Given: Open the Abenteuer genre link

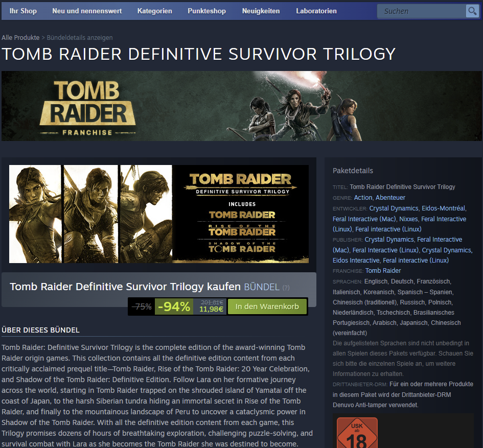Looking at the screenshot, I should [x=390, y=198].
